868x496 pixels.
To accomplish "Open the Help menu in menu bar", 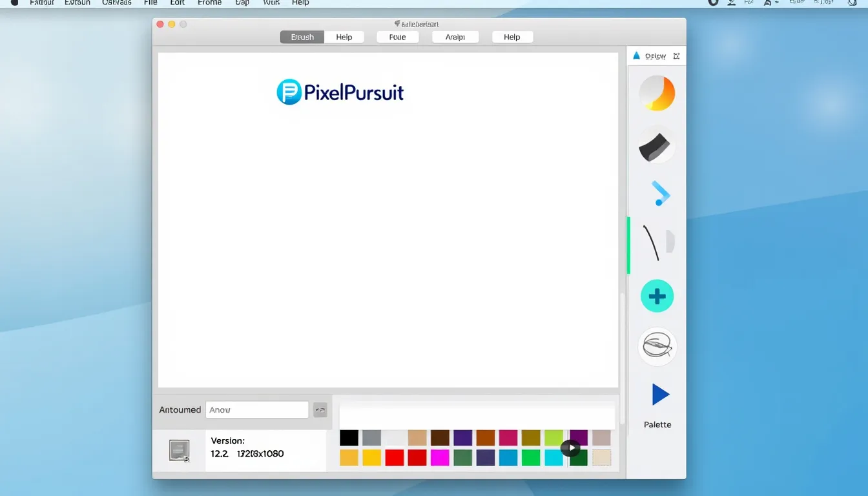I will tap(300, 3).
